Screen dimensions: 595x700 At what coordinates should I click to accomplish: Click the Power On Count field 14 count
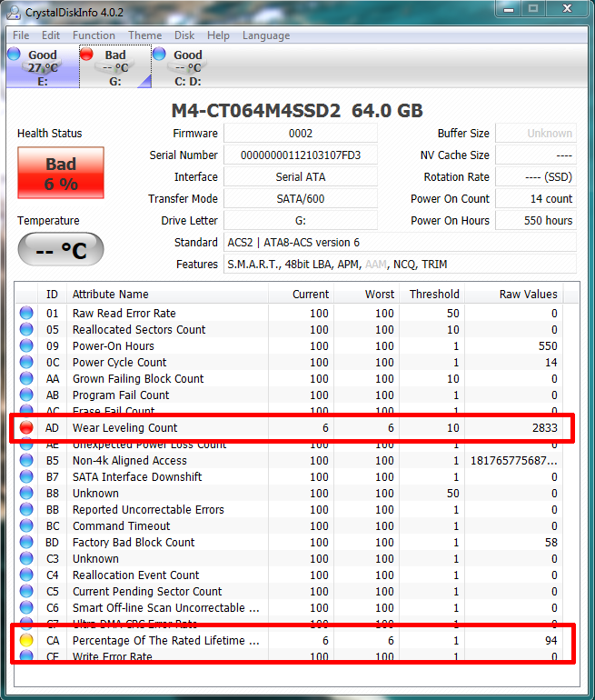tap(536, 199)
